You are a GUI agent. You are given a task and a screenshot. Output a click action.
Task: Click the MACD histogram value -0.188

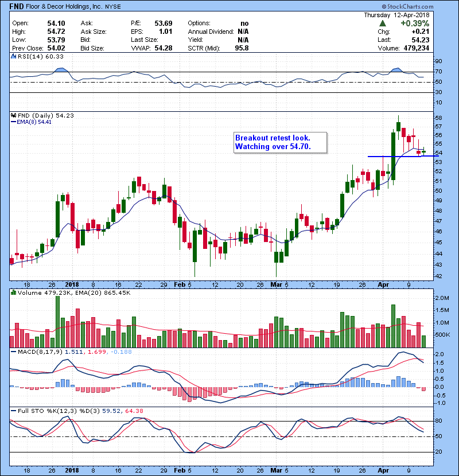pyautogui.click(x=121, y=352)
